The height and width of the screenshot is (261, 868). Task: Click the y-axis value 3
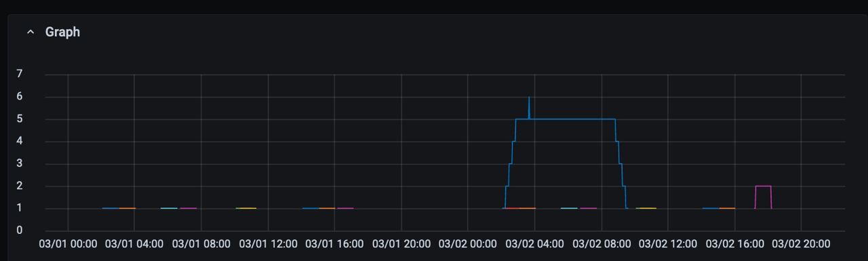click(20, 163)
